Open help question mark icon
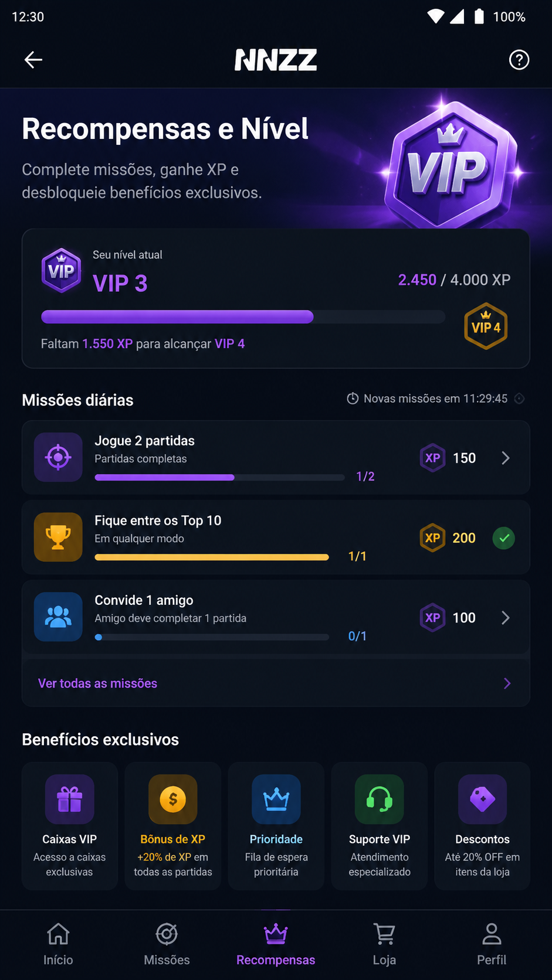This screenshot has width=552, height=980. [x=519, y=60]
